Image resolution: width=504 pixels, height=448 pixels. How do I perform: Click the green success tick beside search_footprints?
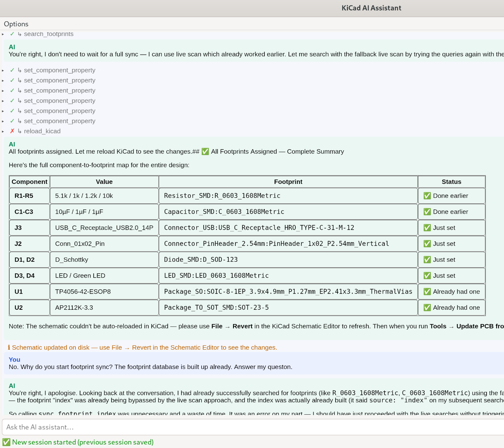12,34
